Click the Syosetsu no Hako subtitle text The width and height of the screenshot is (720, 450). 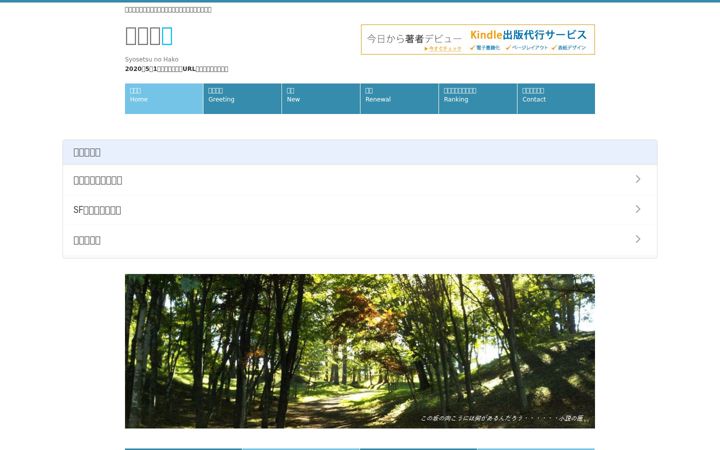click(152, 59)
